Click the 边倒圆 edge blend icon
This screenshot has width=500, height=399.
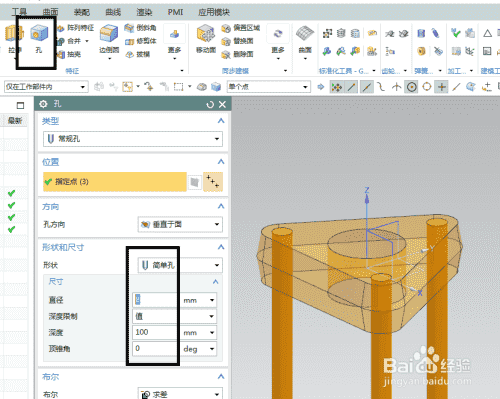(109, 33)
